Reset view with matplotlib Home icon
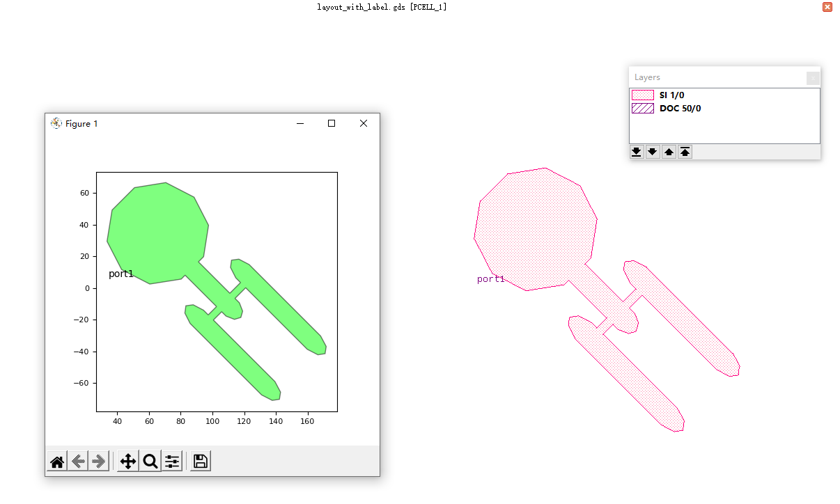Image resolution: width=840 pixels, height=504 pixels. [x=58, y=461]
